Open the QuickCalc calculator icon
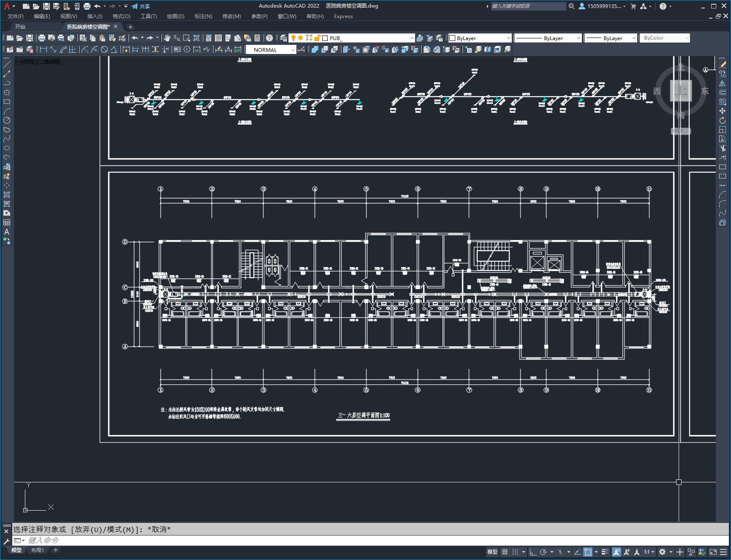Viewport: 731px width, 560px height. pos(257,38)
